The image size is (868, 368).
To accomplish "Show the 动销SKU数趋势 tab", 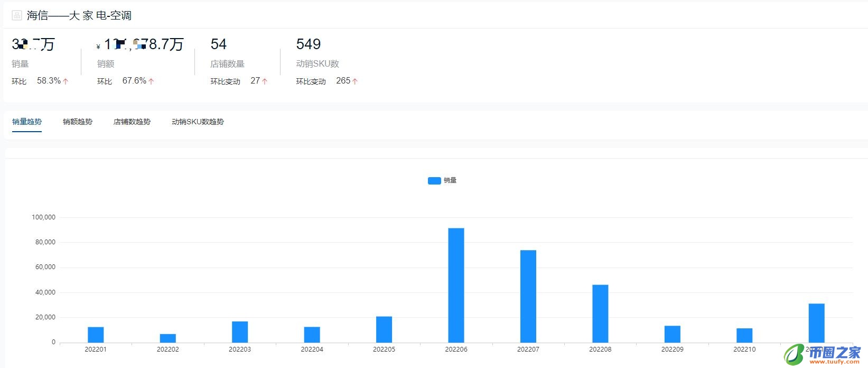I will tap(198, 122).
